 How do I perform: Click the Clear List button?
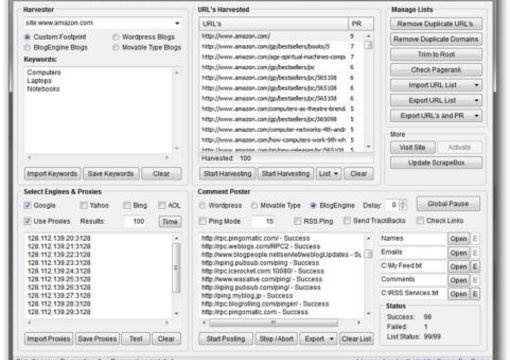356,339
